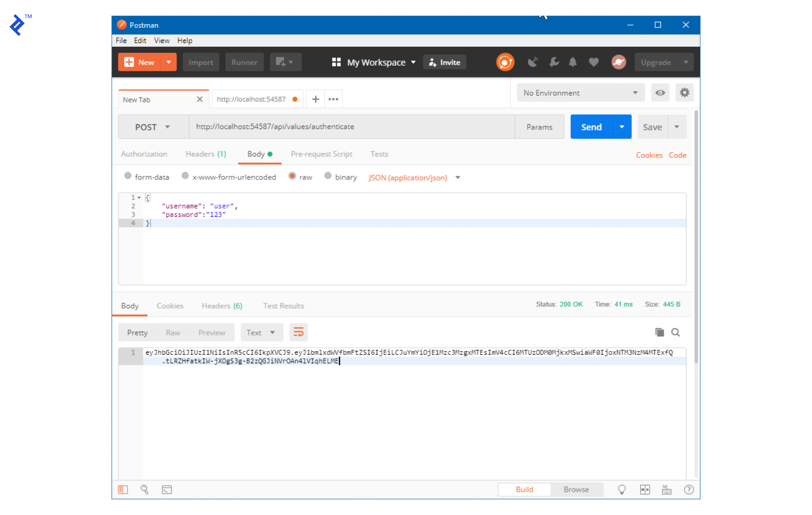The image size is (812, 515).
Task: Send the authenticate request
Action: [591, 127]
